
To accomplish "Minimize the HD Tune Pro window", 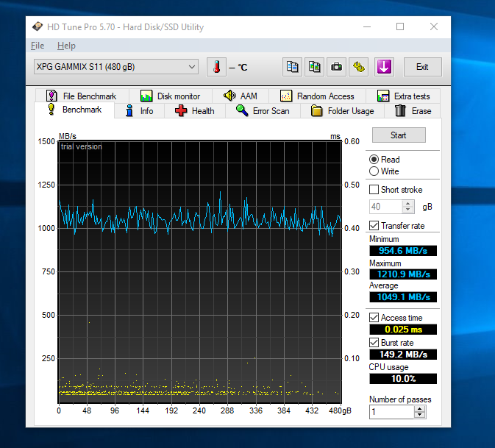I will coord(367,26).
